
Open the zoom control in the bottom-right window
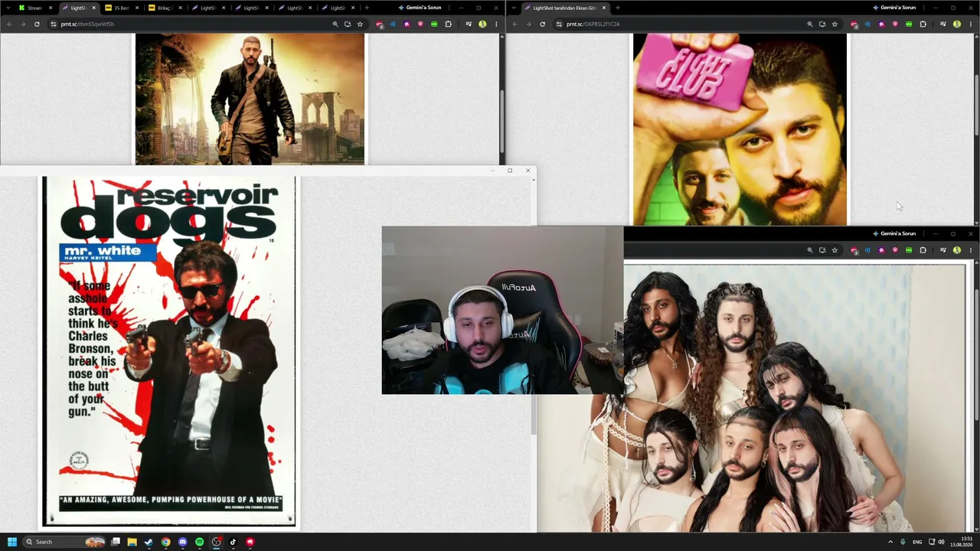coord(810,249)
